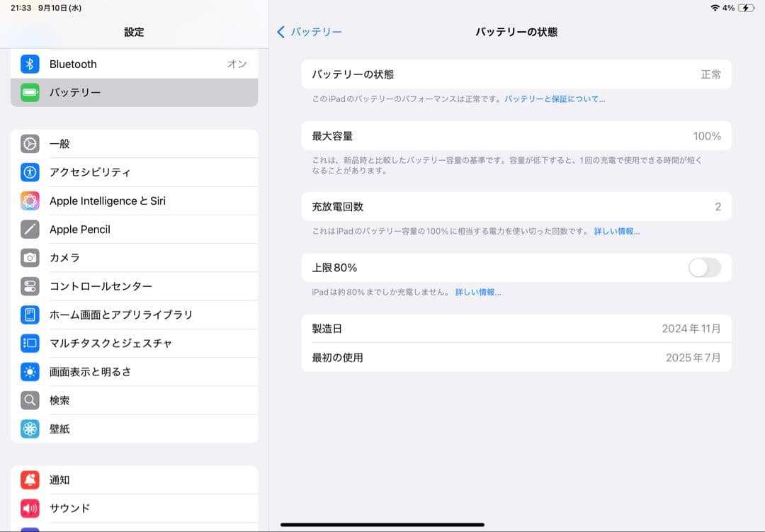This screenshot has width=765, height=532.
Task: Open Control Center settings via its icon
Action: (x=29, y=286)
